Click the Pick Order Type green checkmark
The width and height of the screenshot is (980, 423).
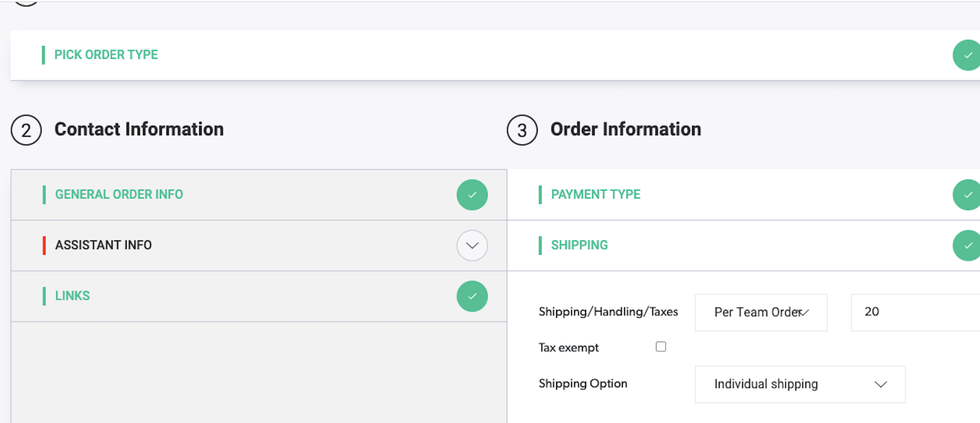click(967, 55)
